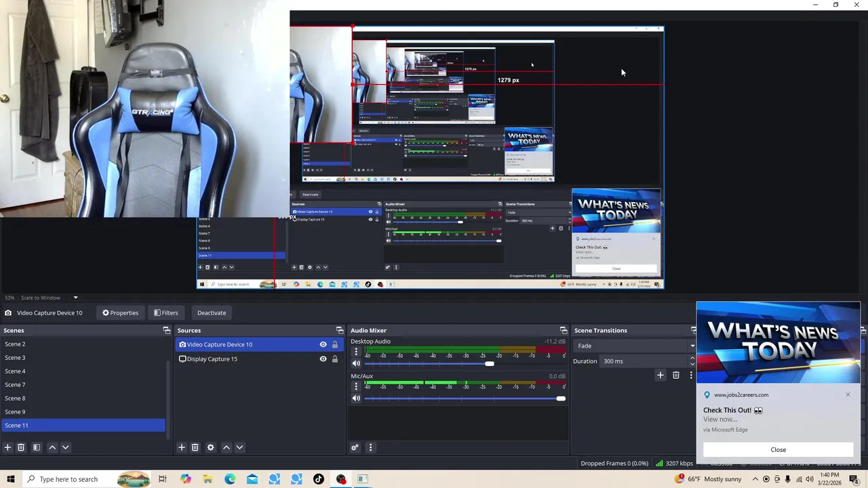The image size is (868, 488).
Task: Open the preview scale dropdown arrow
Action: click(x=75, y=298)
